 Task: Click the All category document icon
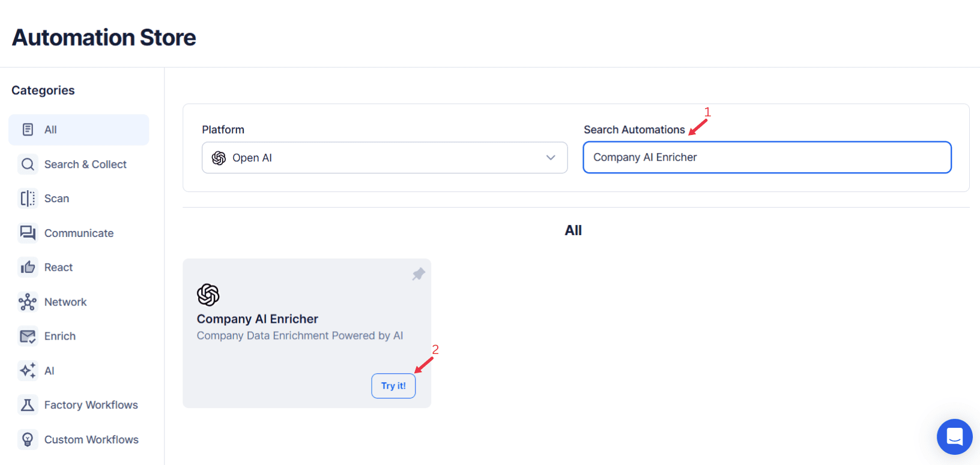click(28, 130)
